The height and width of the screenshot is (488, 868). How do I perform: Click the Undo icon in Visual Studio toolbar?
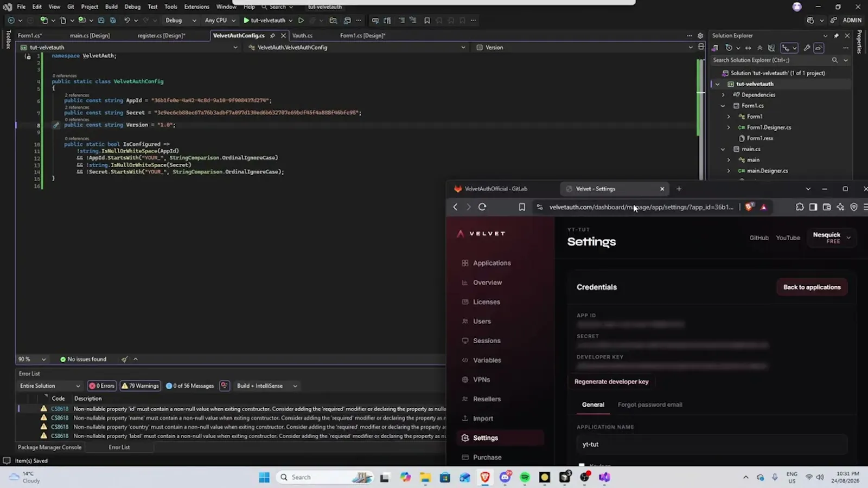click(127, 20)
